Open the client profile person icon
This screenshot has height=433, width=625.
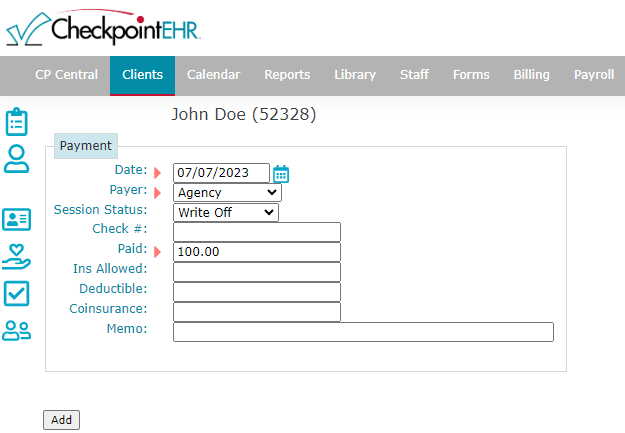[x=16, y=158]
